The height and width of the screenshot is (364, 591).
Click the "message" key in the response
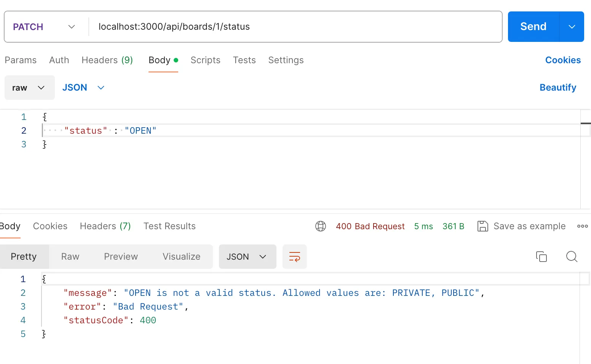(x=88, y=293)
